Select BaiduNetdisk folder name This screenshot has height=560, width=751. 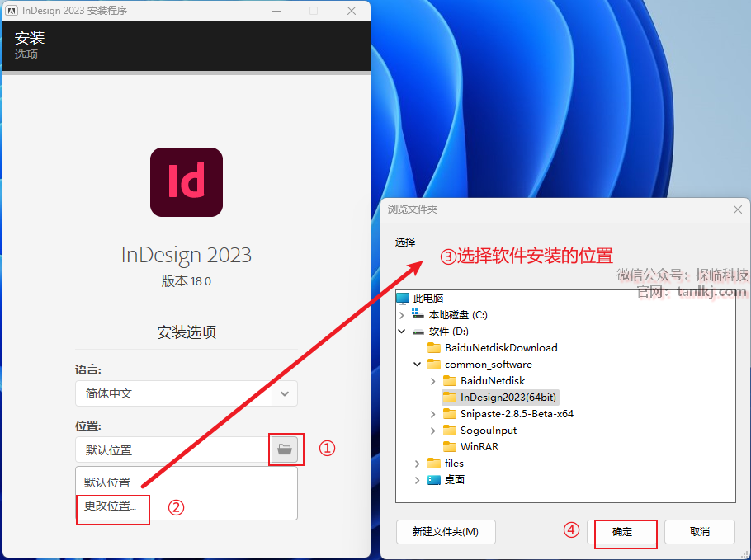(493, 380)
